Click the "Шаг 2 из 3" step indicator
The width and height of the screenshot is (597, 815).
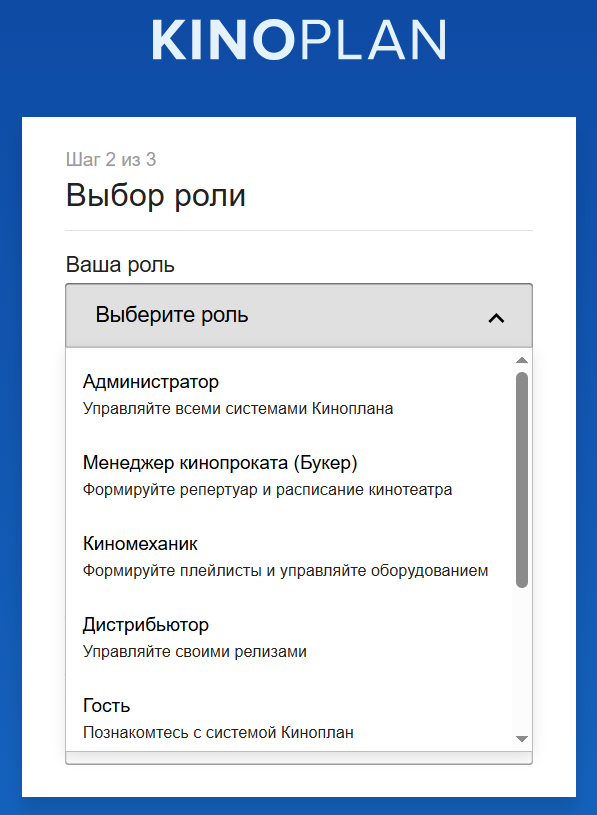[x=111, y=159]
